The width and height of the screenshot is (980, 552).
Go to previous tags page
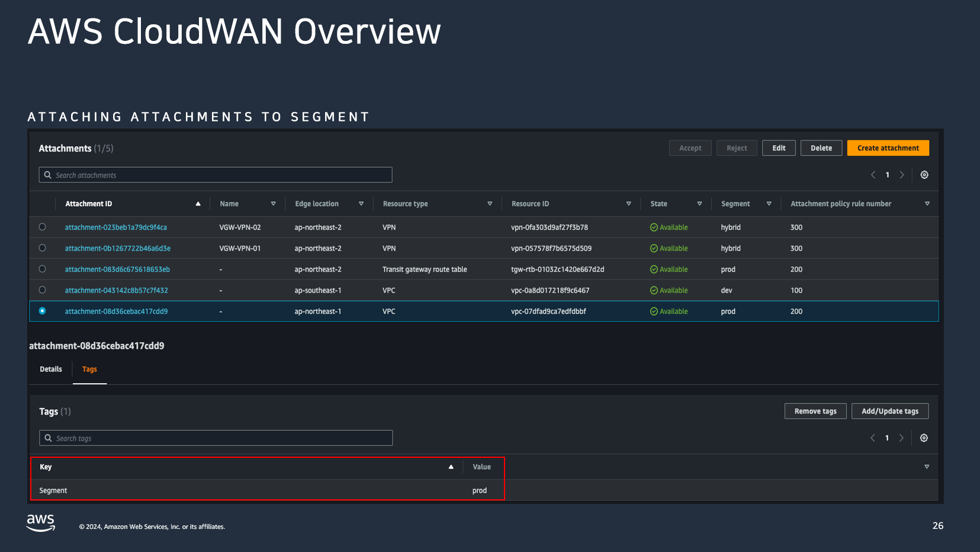click(x=872, y=438)
